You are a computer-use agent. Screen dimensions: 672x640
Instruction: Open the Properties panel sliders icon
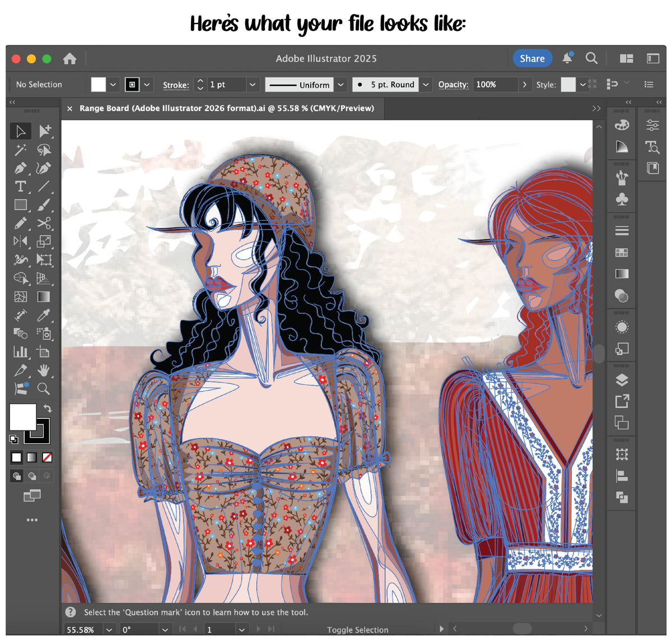click(x=652, y=125)
